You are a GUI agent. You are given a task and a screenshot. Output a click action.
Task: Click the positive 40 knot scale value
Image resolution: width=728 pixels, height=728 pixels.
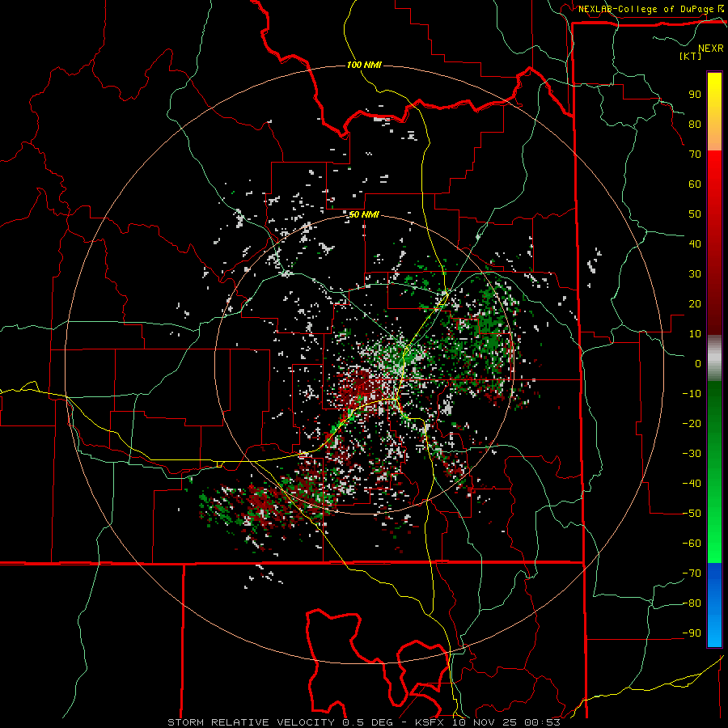click(x=695, y=243)
